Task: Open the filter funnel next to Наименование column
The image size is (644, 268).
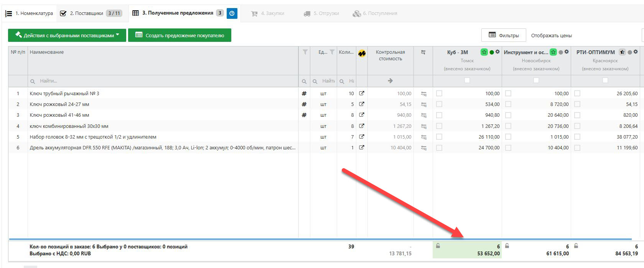Action: (305, 52)
